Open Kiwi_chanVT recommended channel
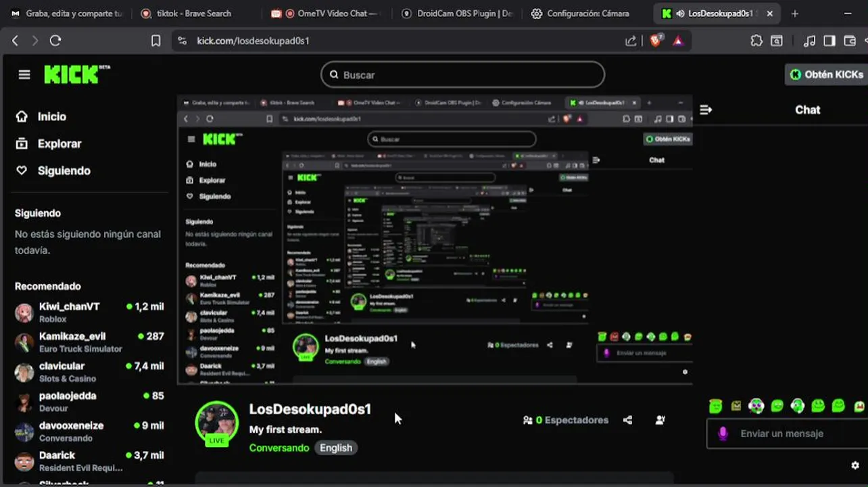 pos(89,312)
